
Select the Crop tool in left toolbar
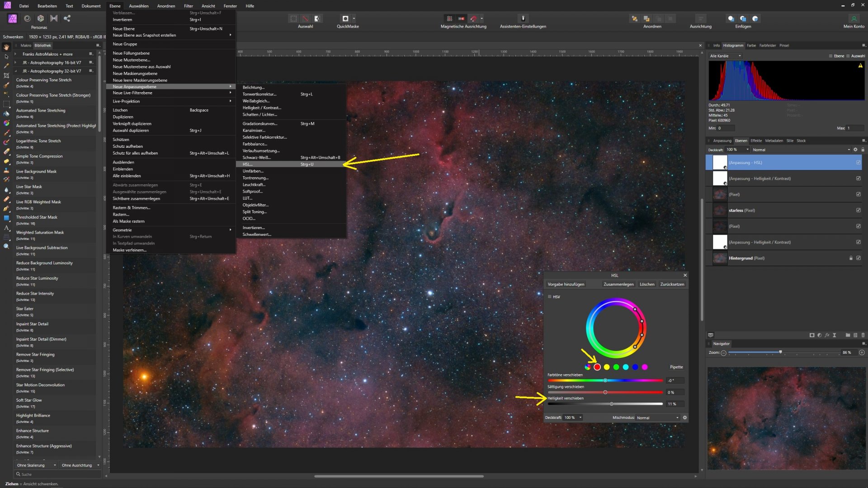click(x=6, y=75)
